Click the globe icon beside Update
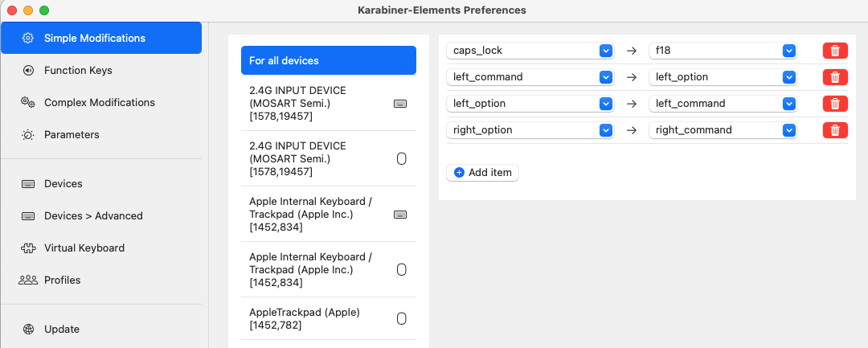This screenshot has height=348, width=868. point(27,330)
